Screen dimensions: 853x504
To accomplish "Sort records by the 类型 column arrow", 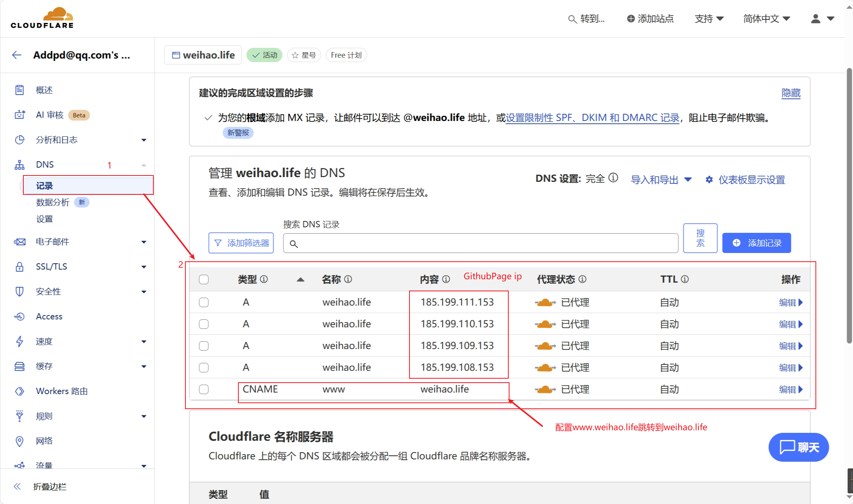I will 300,279.
